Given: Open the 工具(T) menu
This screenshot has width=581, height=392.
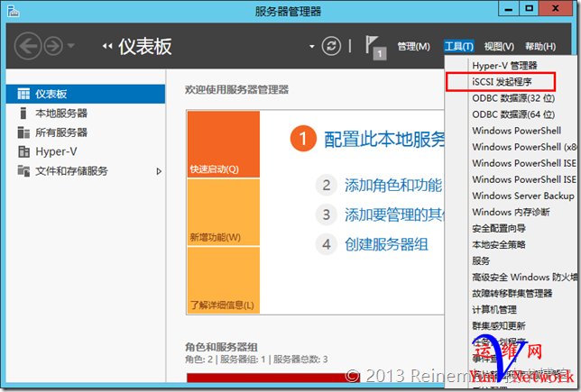Looking at the screenshot, I should [459, 47].
